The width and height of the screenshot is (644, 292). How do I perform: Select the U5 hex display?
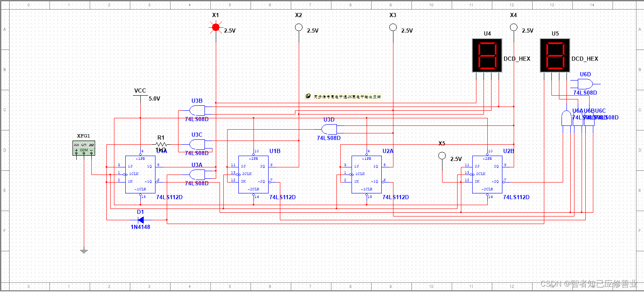tap(555, 55)
